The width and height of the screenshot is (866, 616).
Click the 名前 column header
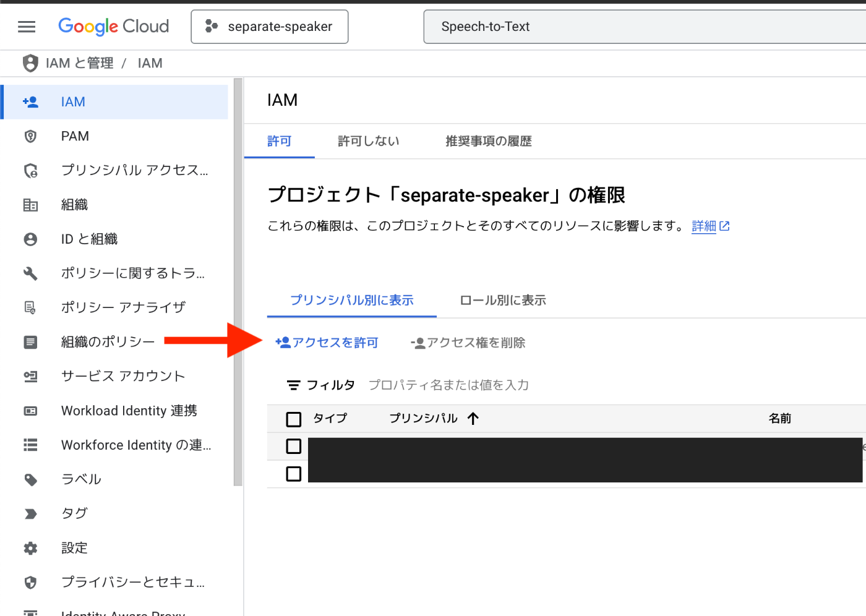[x=780, y=419]
